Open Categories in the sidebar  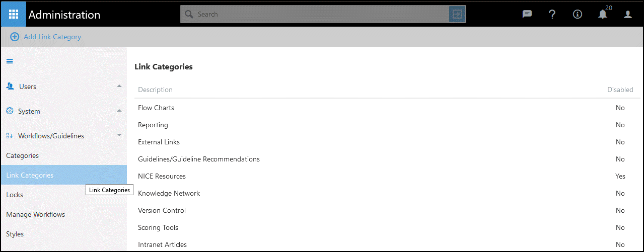coord(23,155)
